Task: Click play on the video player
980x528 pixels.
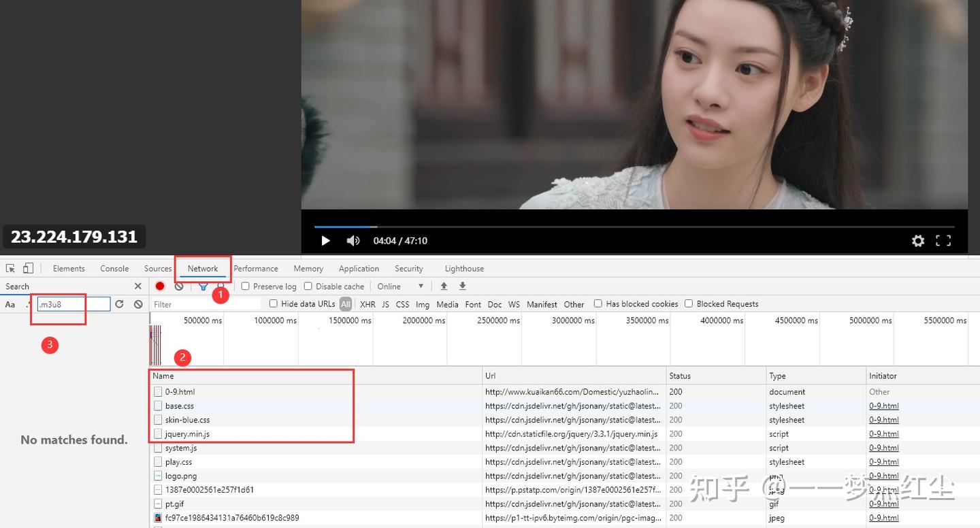Action: [x=325, y=240]
